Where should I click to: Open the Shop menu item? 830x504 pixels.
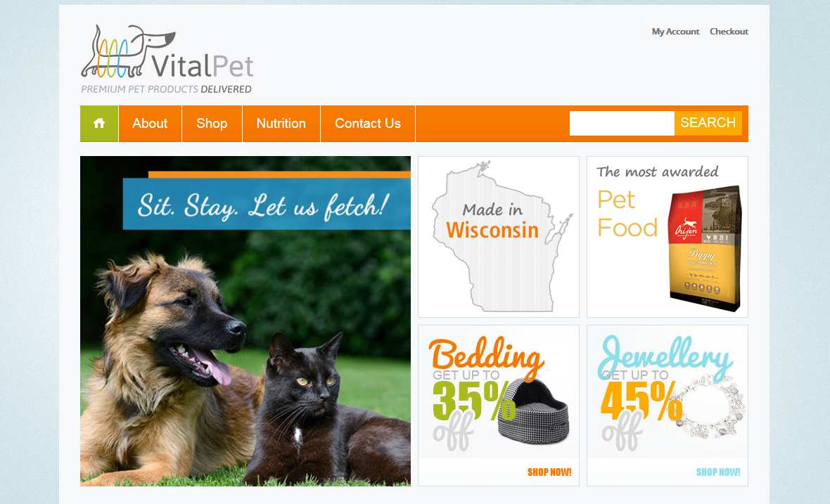click(212, 124)
